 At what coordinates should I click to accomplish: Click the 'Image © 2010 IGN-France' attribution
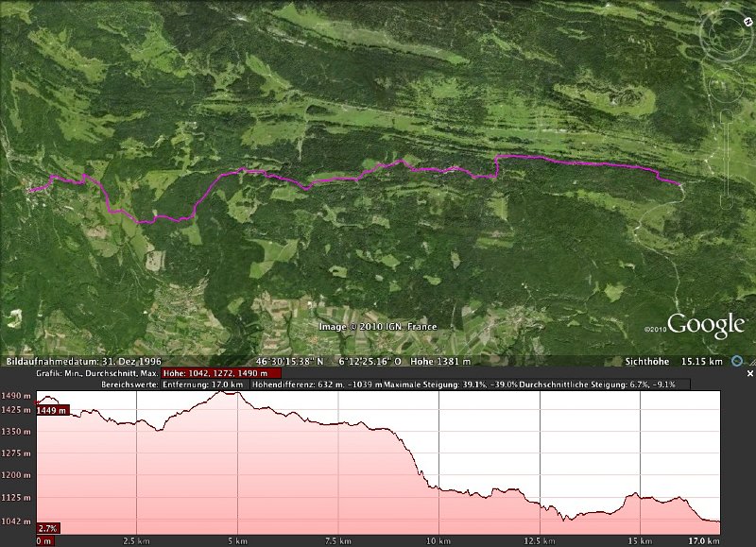(x=377, y=328)
